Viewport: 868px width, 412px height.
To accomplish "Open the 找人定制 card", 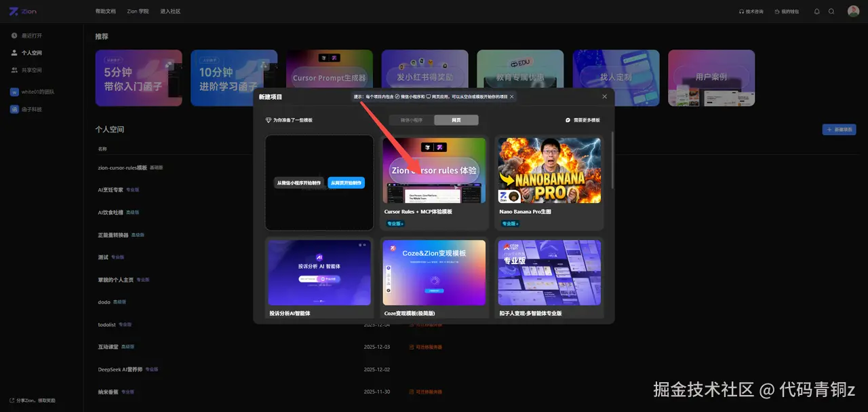I will pyautogui.click(x=616, y=78).
